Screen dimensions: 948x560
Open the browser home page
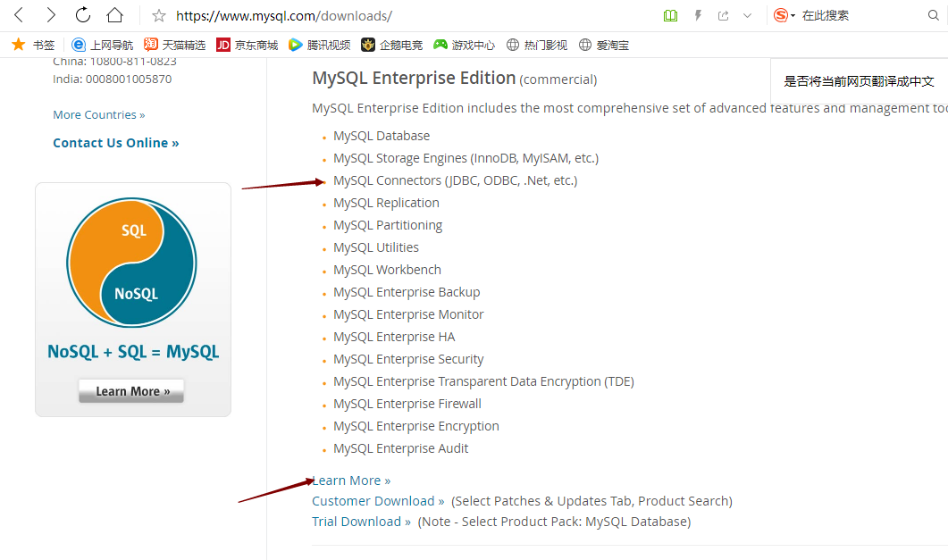115,15
